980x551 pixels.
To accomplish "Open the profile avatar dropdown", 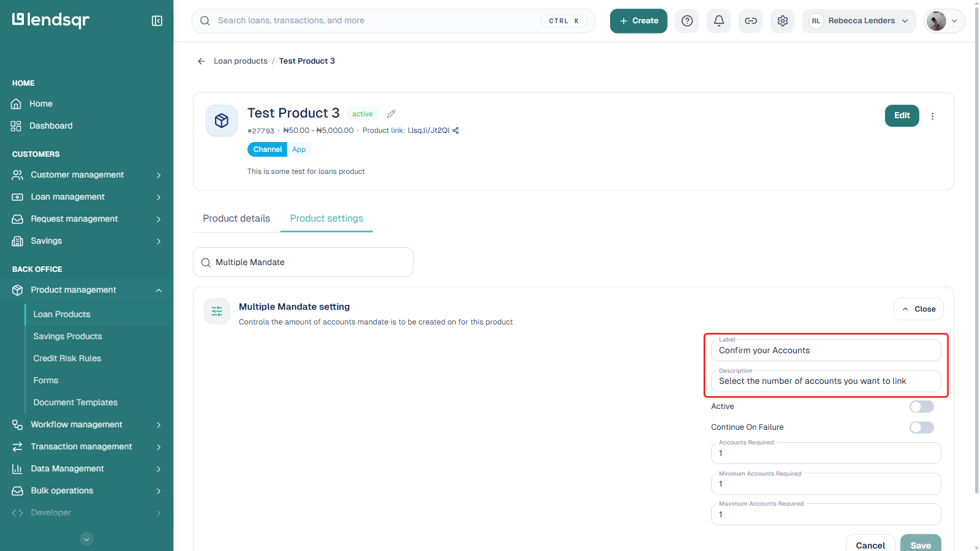I will [944, 21].
